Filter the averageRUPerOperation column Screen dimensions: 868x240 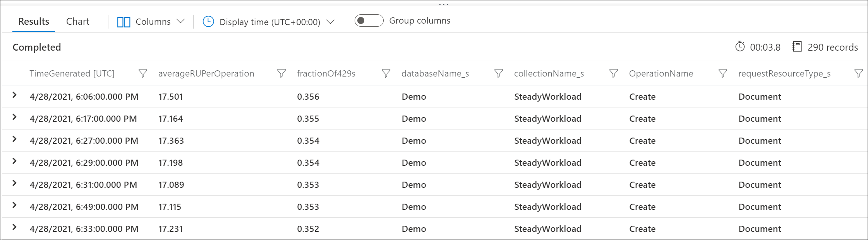pyautogui.click(x=281, y=73)
